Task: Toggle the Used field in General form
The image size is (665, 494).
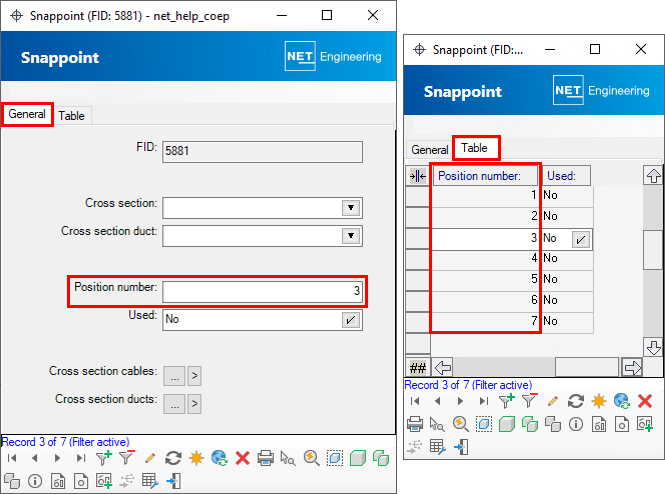Action: pos(350,320)
